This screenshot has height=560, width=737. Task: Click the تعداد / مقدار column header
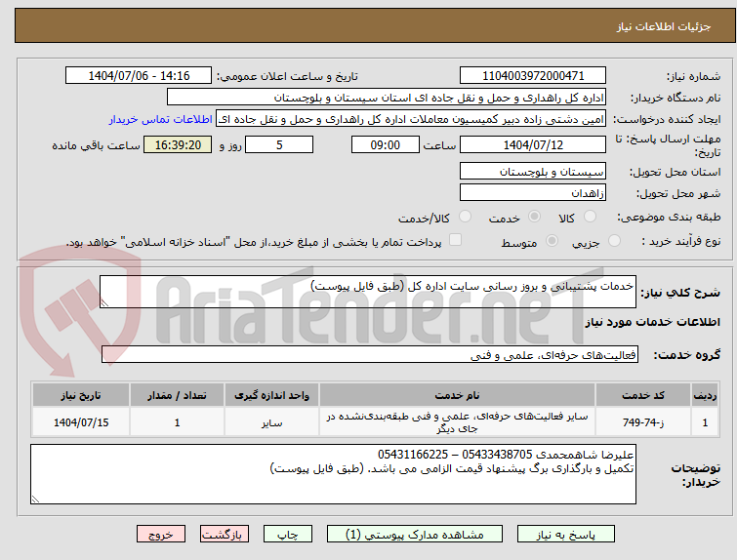(178, 395)
